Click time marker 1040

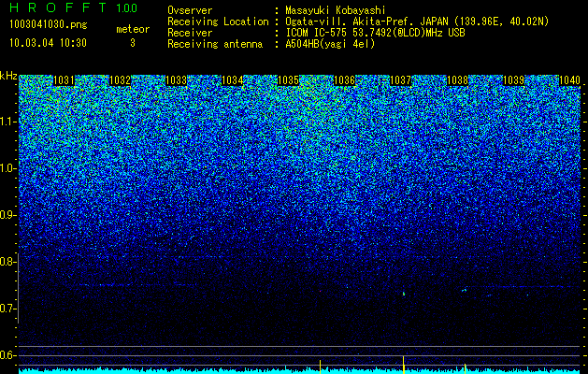point(569,80)
